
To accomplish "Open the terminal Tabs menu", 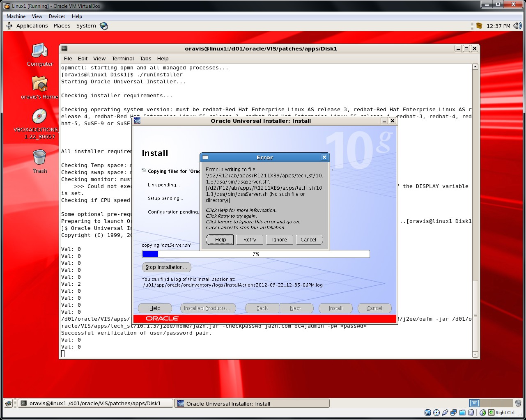I will (x=145, y=59).
